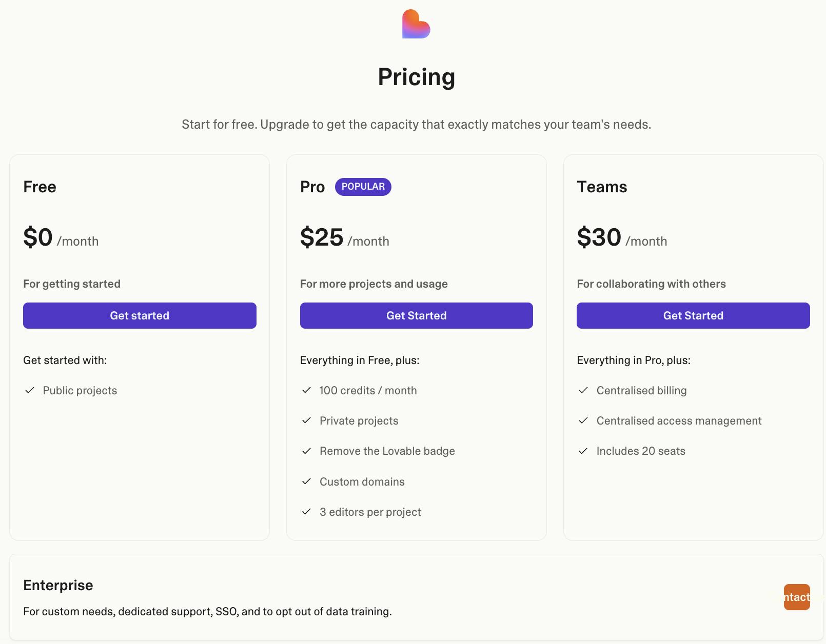826x644 pixels.
Task: Click the Lovable heart logo
Action: point(416,24)
